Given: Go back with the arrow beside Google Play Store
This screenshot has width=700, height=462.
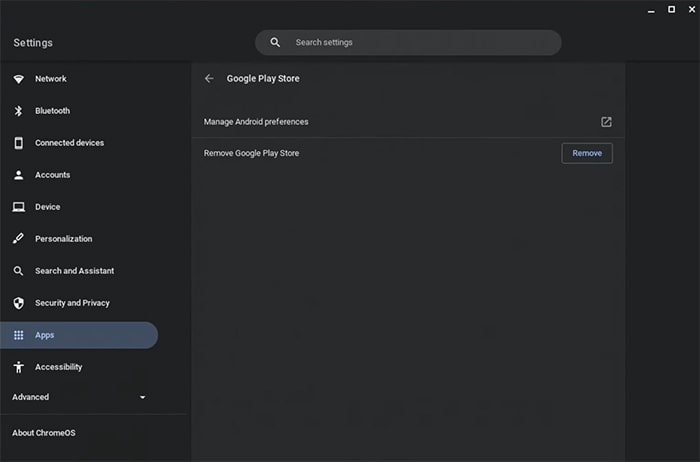Looking at the screenshot, I should coord(209,79).
